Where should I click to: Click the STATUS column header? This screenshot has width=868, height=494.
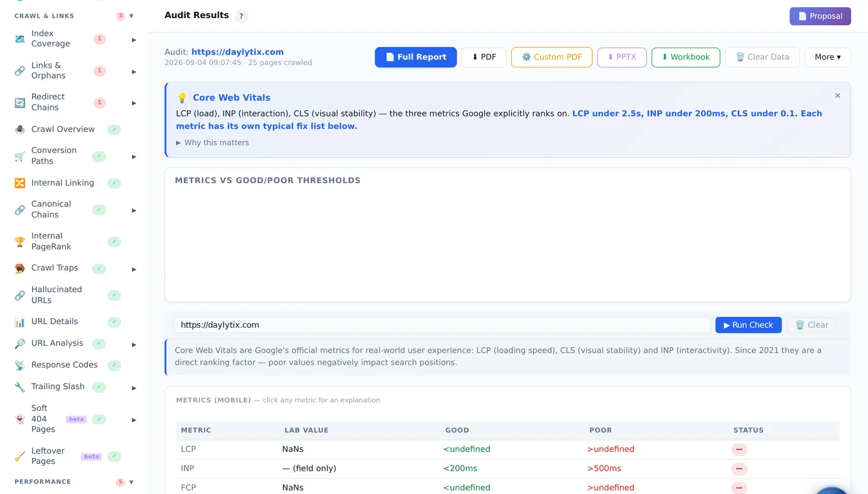749,431
